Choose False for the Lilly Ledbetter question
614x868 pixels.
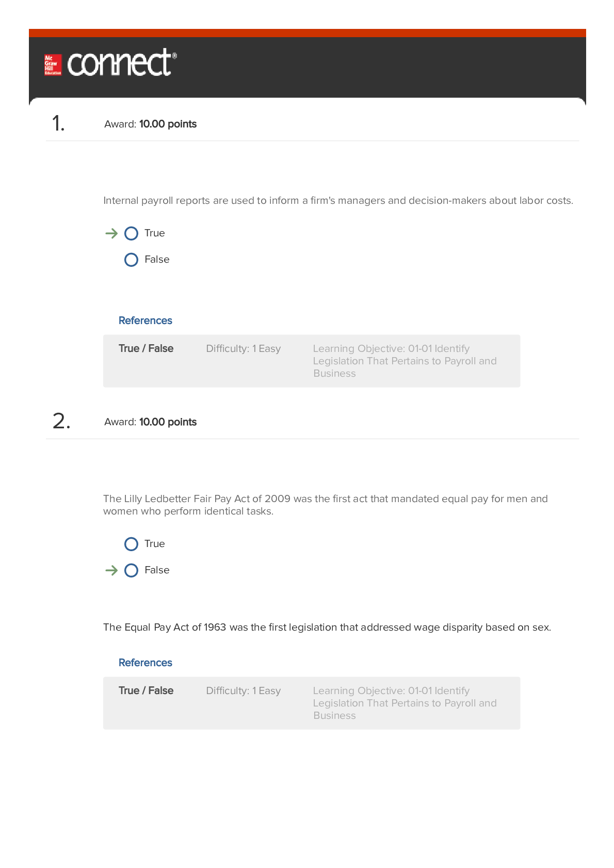coord(131,570)
